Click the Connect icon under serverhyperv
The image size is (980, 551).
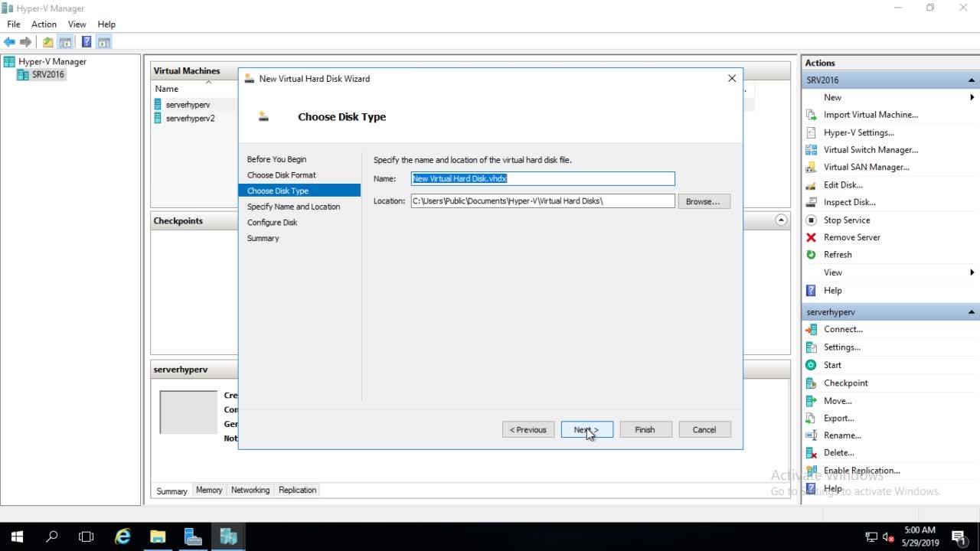click(811, 329)
